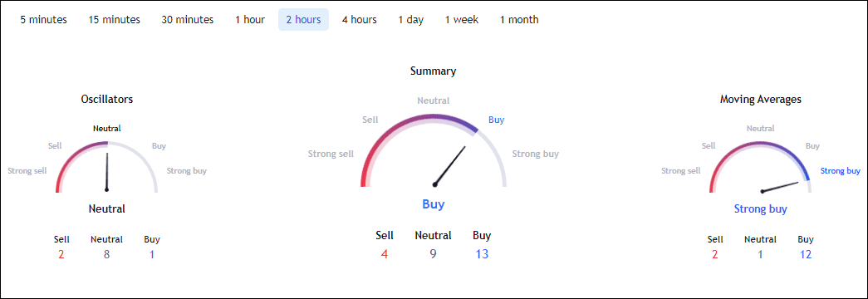Click the Oscillators heading
Image resolution: width=868 pixels, height=299 pixels.
point(107,100)
